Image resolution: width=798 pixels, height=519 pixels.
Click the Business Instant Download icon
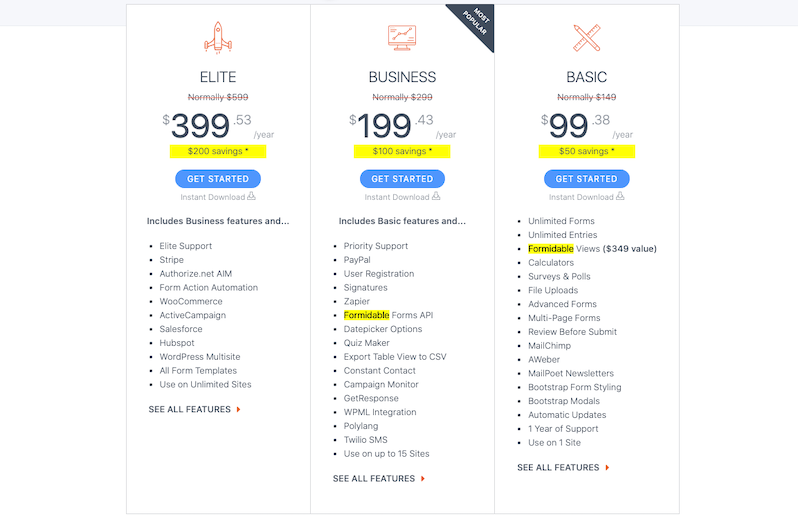click(x=436, y=196)
